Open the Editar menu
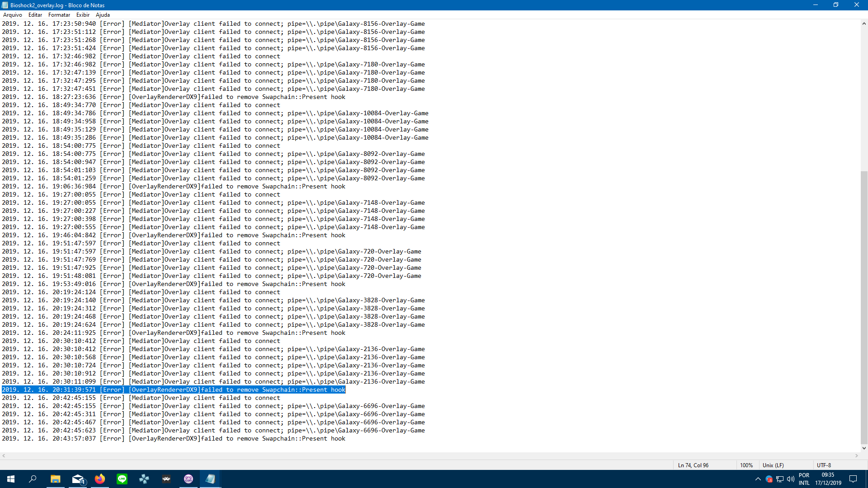Viewport: 868px width, 488px height. pos(35,15)
